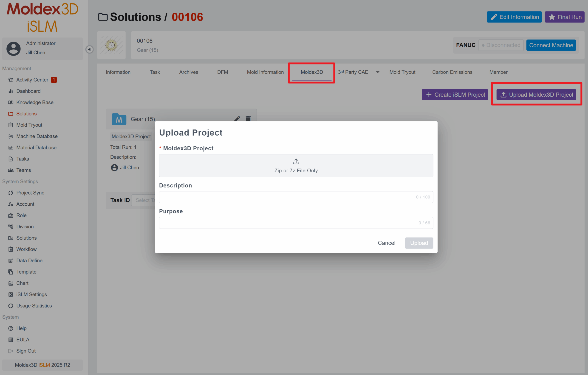
Task: Click the Teams people icon
Action: [x=11, y=170]
